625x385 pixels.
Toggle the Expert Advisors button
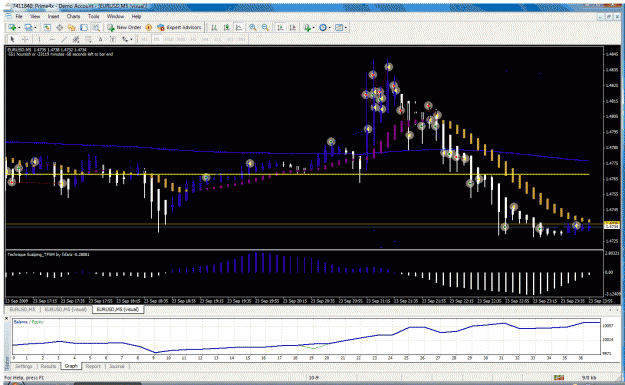click(x=179, y=28)
